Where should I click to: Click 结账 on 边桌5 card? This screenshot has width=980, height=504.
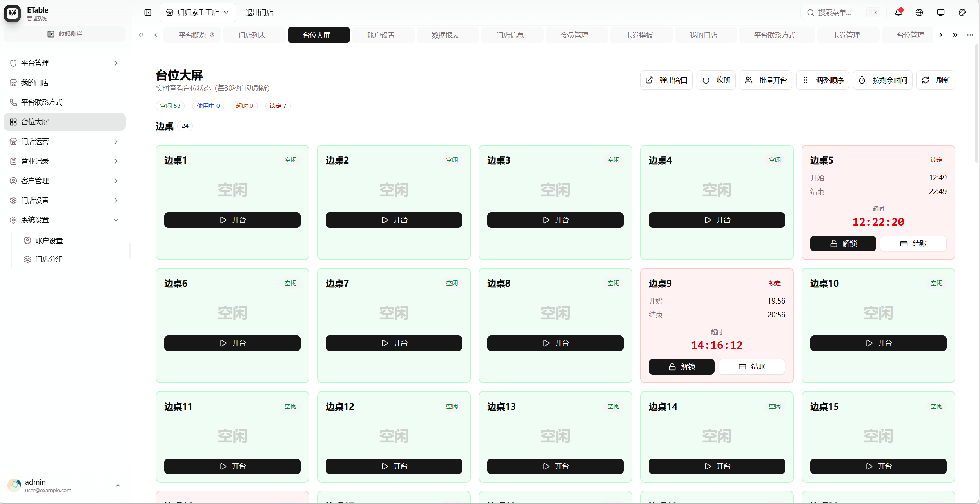[913, 244]
